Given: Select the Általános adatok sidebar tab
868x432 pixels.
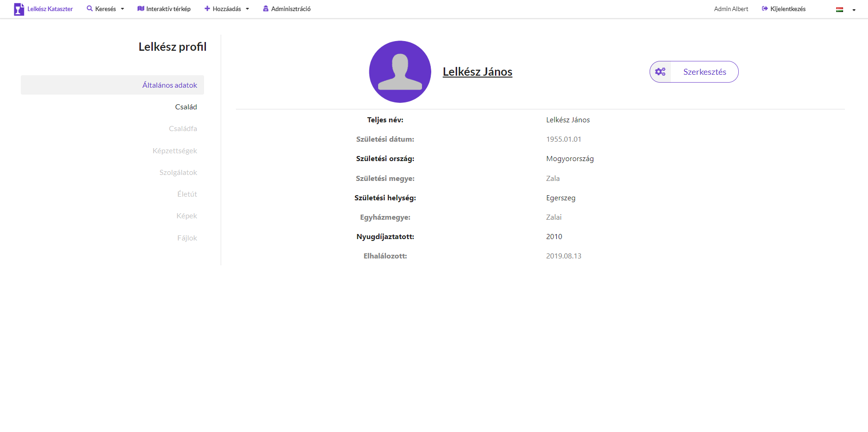Looking at the screenshot, I should click(169, 85).
